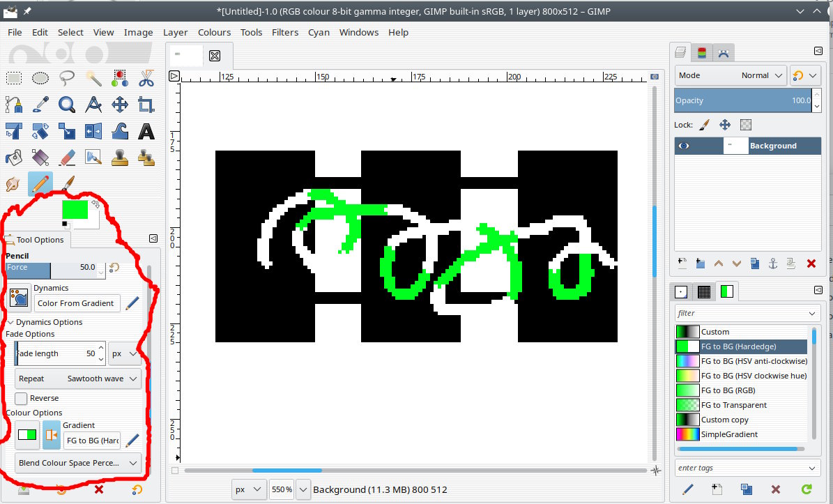The height and width of the screenshot is (504, 833).
Task: Toggle Quick Mask at canvas bottom-left
Action: pyautogui.click(x=175, y=470)
